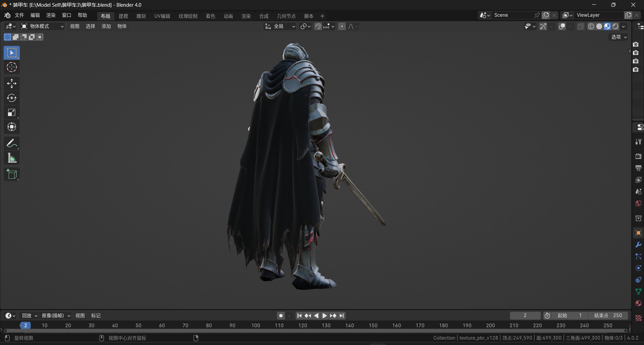The height and width of the screenshot is (345, 644).
Task: Select the Transform tool
Action: click(x=12, y=127)
